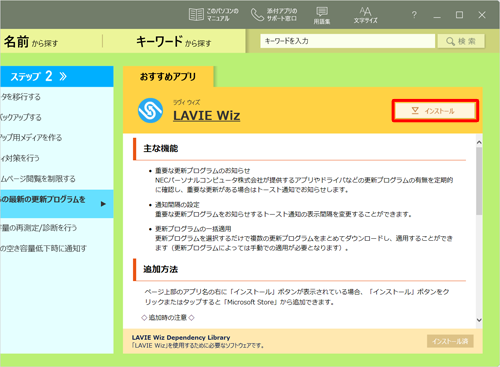Select sidebar item ムページ閲覧を制限する
The height and width of the screenshot is (367, 500).
(38, 178)
